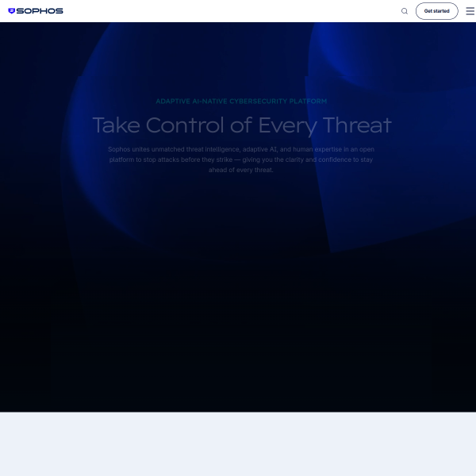Viewport: 476px width, 476px height.
Task: Open the search magnifier icon
Action: (x=405, y=11)
